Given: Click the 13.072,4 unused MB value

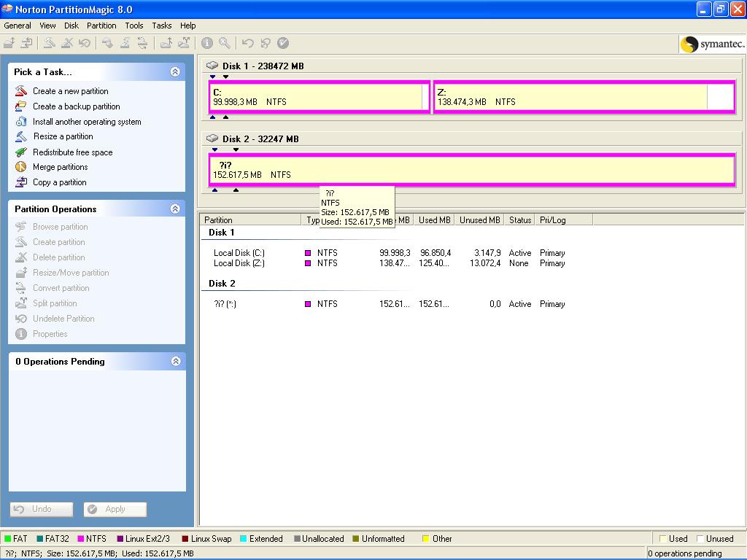Looking at the screenshot, I should tap(485, 263).
